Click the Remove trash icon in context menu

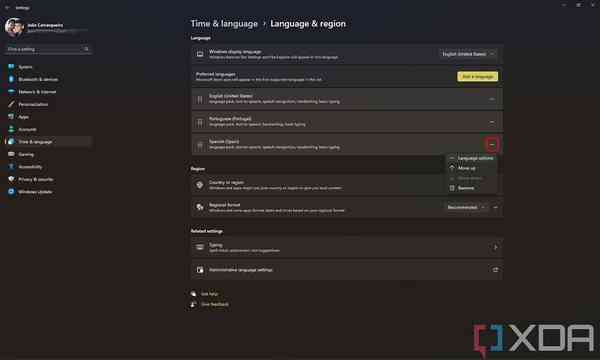pos(452,188)
